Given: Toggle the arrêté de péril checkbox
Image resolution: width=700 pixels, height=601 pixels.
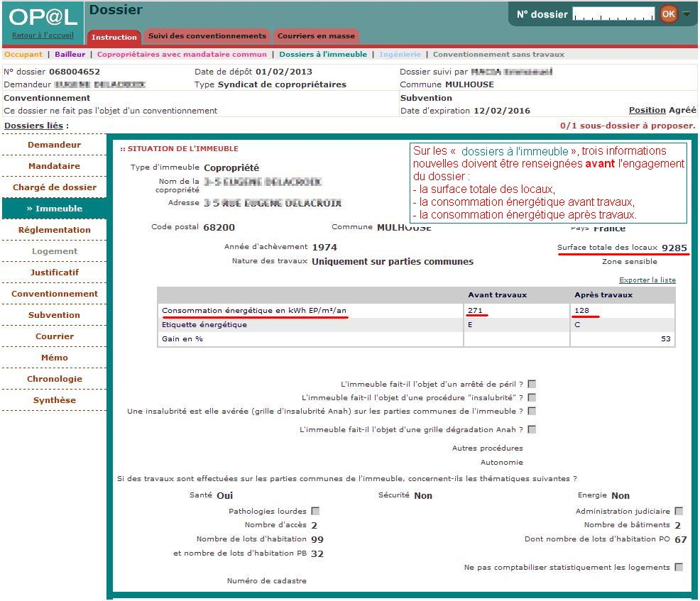Looking at the screenshot, I should pos(532,384).
